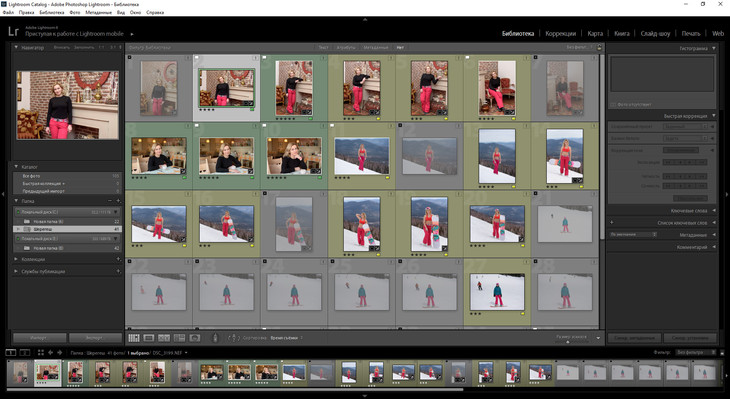
Task: Click Синхр. установки button
Action: [x=690, y=338]
